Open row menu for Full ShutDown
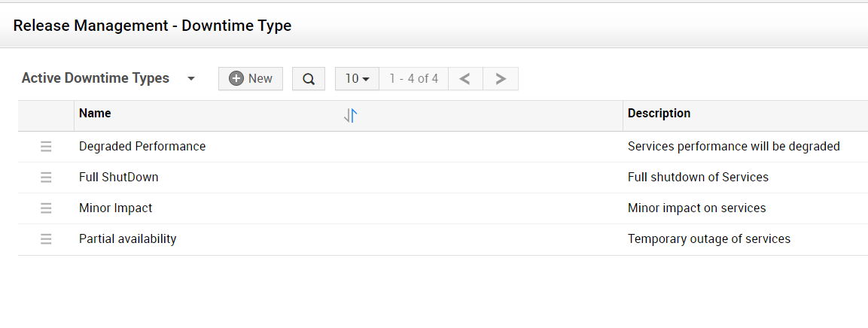868x328 pixels. click(46, 178)
